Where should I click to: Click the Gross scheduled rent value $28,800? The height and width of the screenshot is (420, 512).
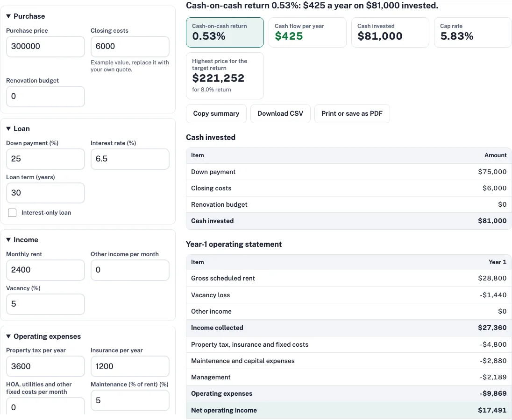coord(492,278)
